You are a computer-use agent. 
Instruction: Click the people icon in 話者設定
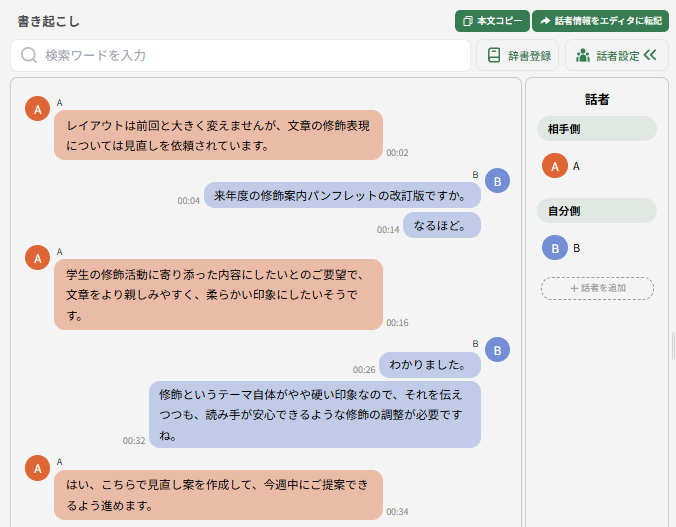[583, 56]
